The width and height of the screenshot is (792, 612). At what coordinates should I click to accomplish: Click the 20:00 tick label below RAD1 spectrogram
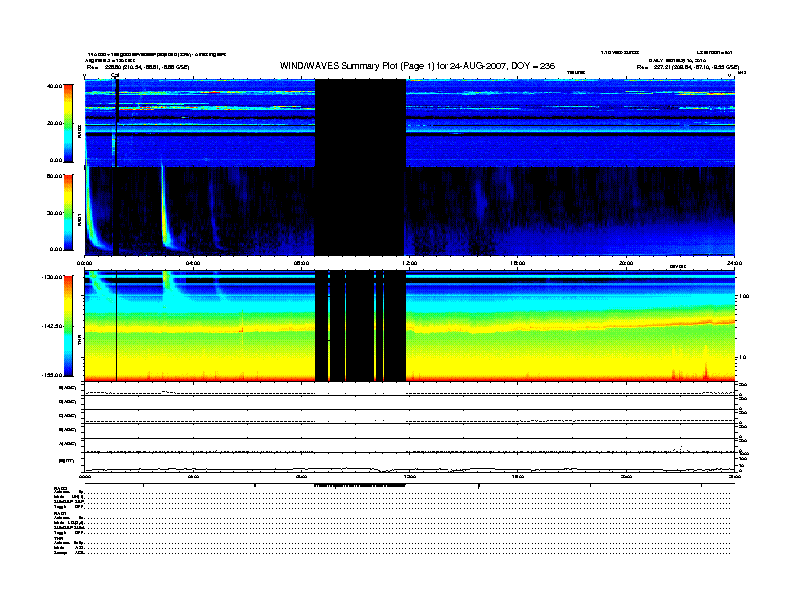[626, 263]
